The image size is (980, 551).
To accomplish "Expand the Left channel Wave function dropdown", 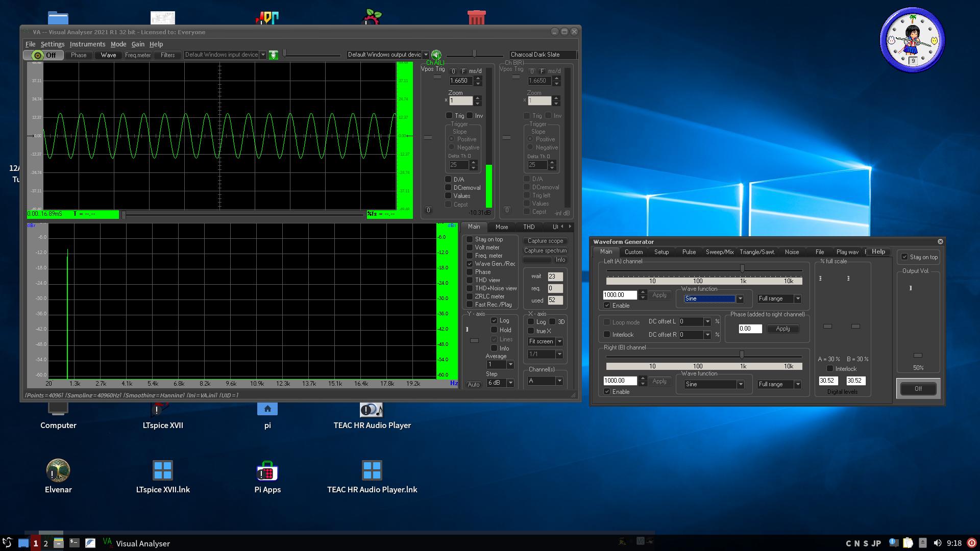I will click(x=740, y=299).
